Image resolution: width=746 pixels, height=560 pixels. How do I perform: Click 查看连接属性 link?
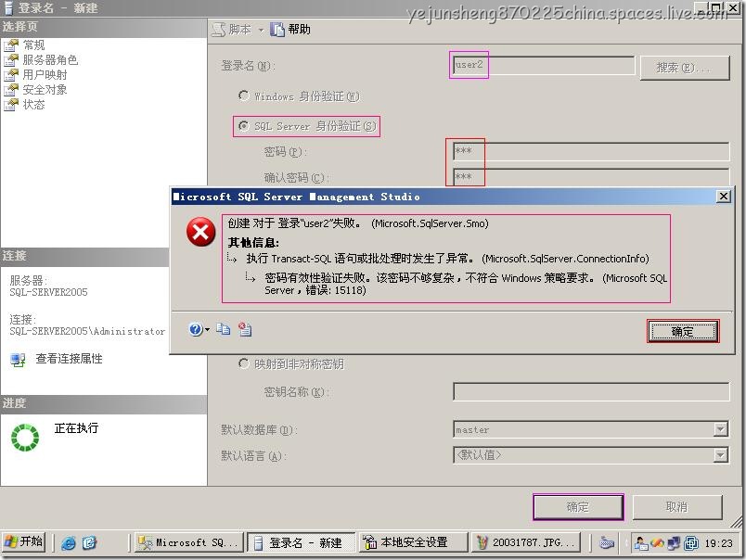tap(69, 359)
